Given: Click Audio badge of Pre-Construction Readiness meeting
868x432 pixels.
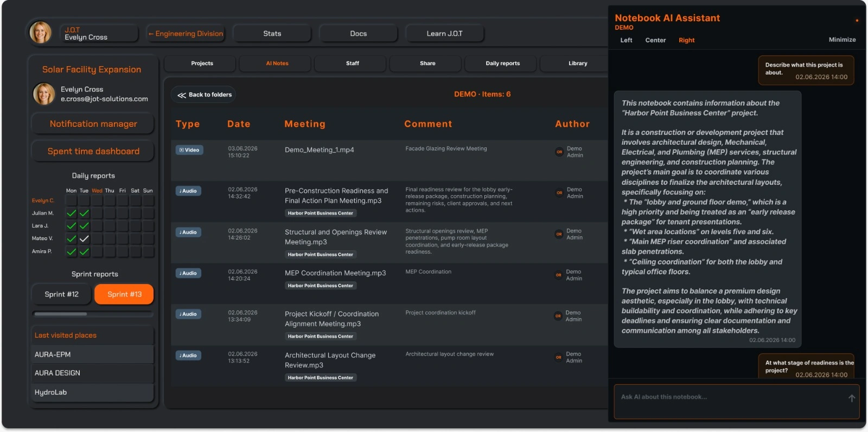Looking at the screenshot, I should tap(188, 191).
